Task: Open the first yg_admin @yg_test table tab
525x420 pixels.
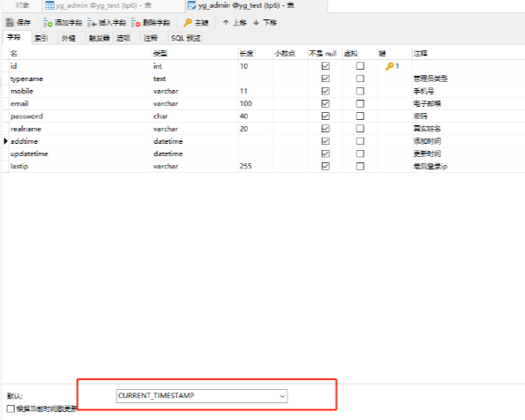Action: tap(99, 5)
